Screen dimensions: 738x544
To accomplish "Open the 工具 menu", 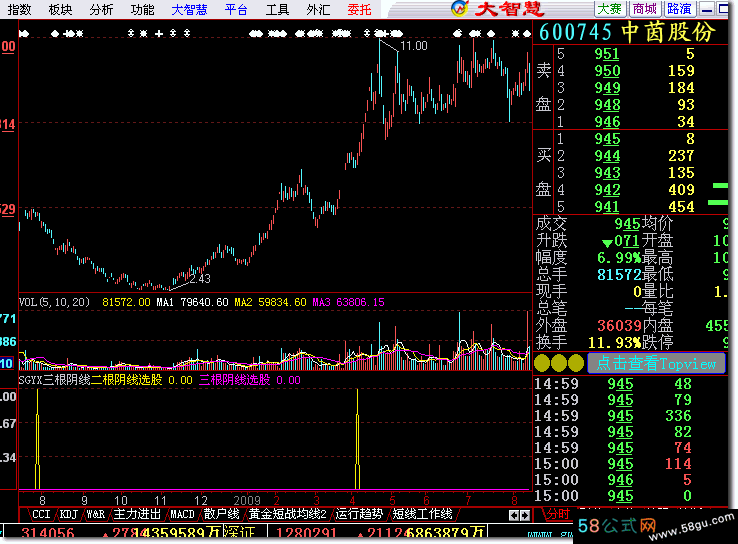I will (x=277, y=9).
